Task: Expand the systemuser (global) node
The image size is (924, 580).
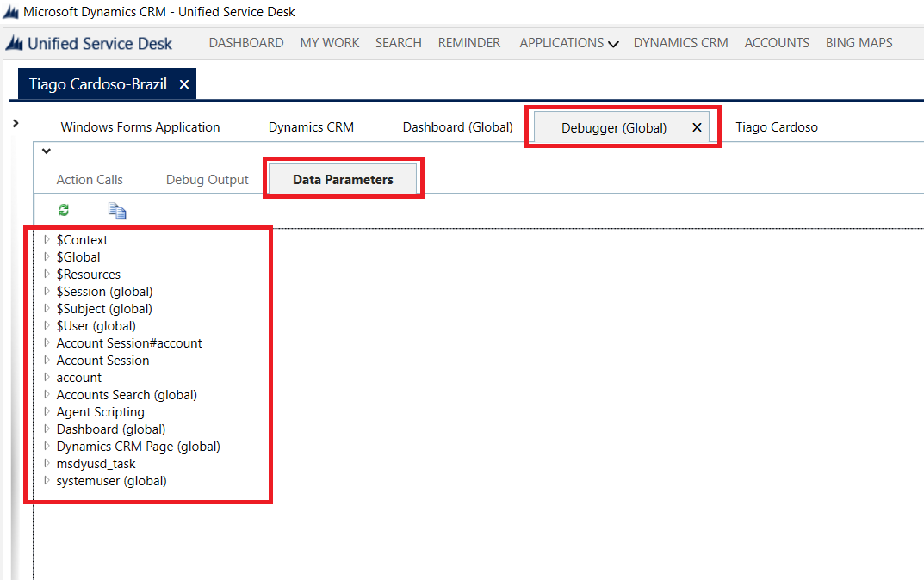Action: point(47,481)
